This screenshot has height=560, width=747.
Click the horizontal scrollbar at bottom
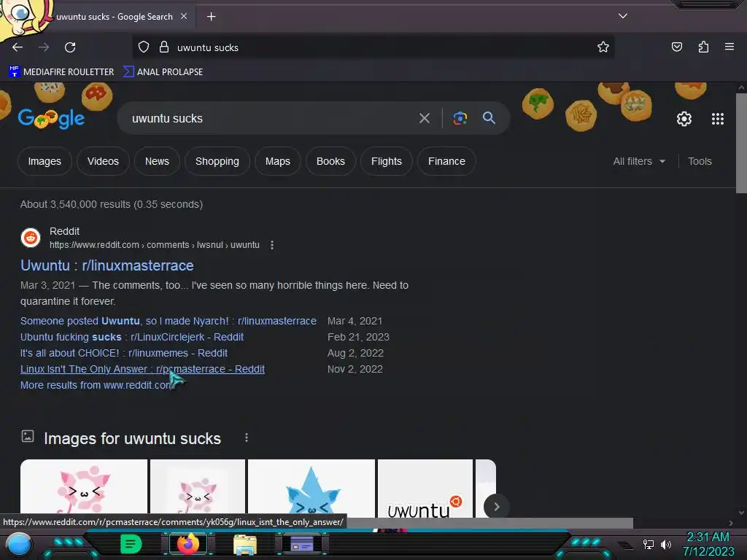pos(489,523)
